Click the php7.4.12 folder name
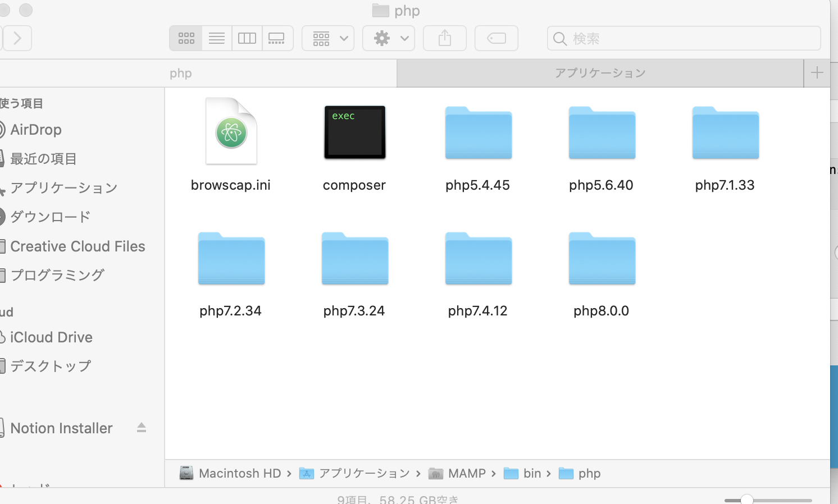Image resolution: width=838 pixels, height=504 pixels. tap(478, 311)
